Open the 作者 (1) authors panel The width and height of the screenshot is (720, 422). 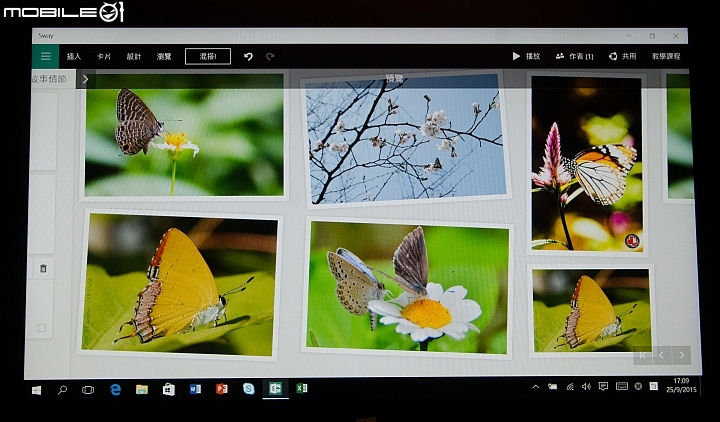[574, 56]
